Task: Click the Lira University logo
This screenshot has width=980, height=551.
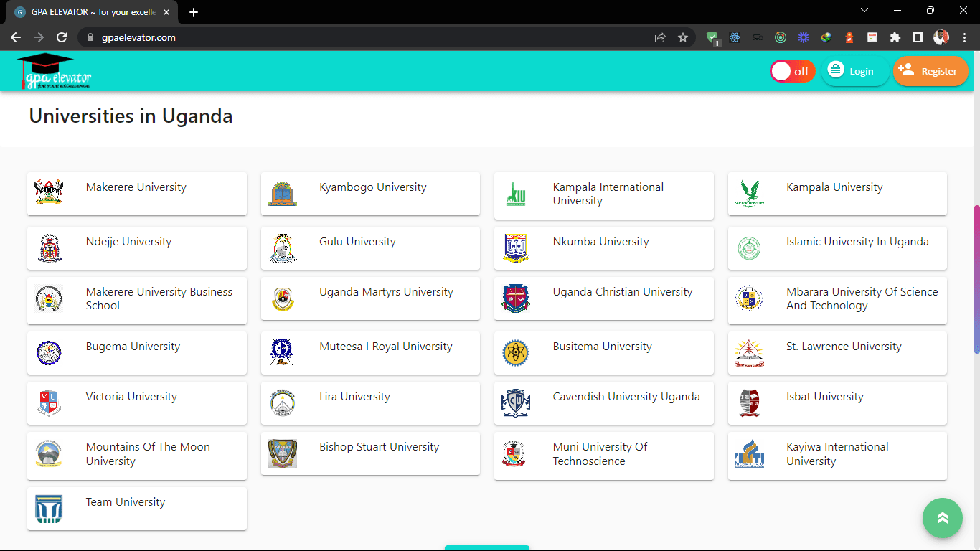Action: tap(283, 402)
